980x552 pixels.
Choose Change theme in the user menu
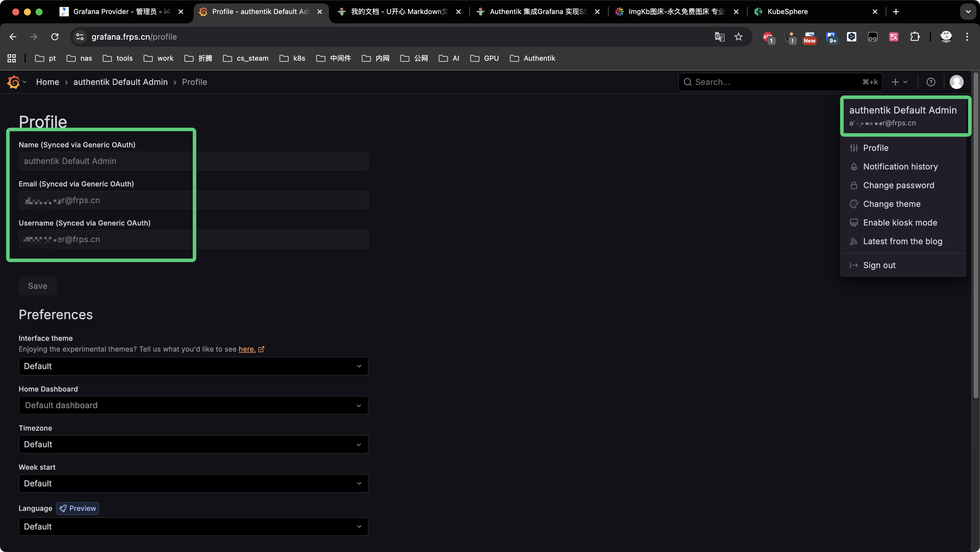(x=891, y=204)
